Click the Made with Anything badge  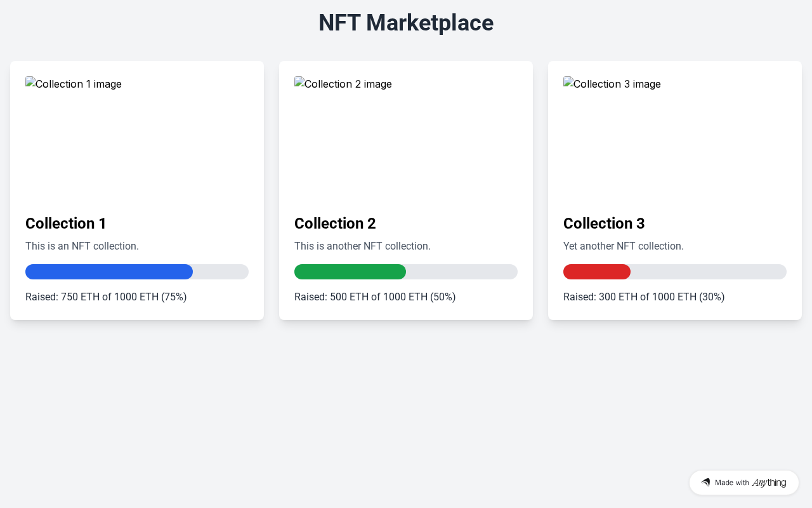click(743, 483)
